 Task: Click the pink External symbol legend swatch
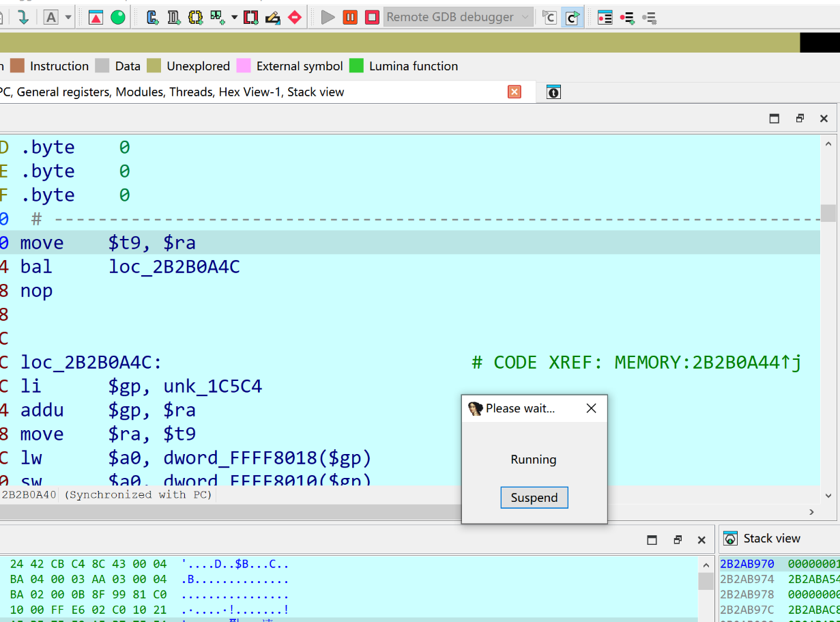point(244,66)
